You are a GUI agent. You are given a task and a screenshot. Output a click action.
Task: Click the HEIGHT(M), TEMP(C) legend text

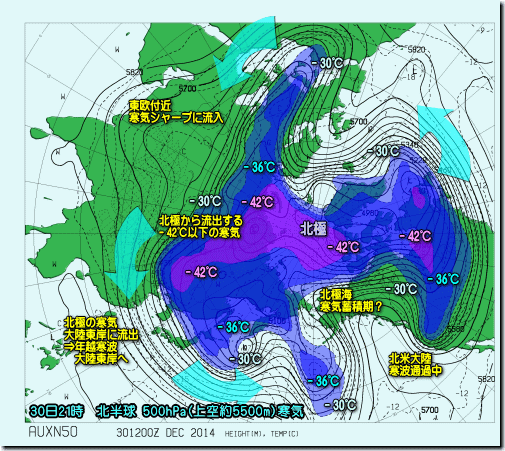tap(262, 434)
